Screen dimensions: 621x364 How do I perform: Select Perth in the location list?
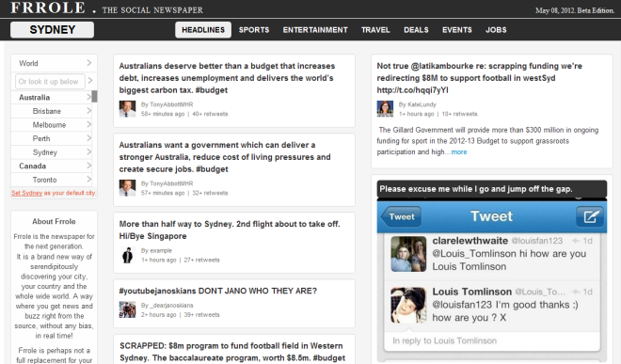point(41,138)
